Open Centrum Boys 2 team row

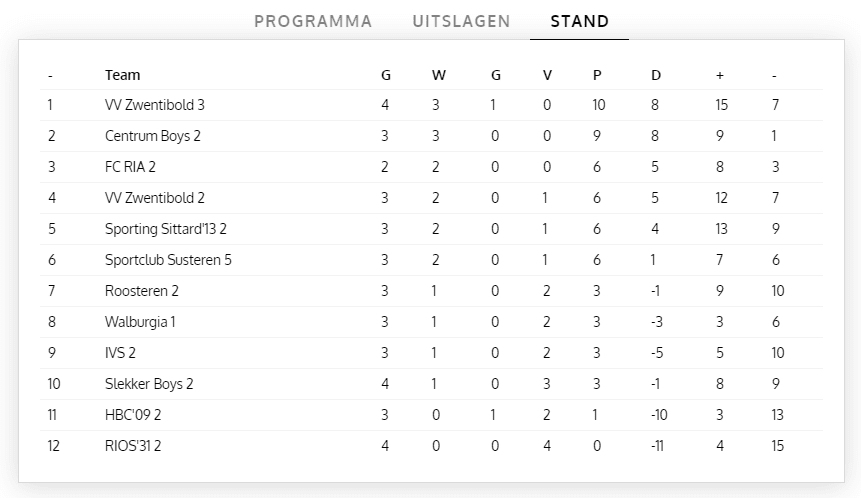pos(152,136)
